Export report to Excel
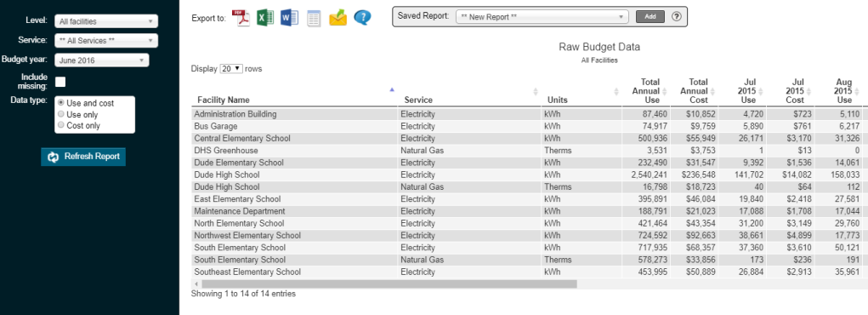The height and width of the screenshot is (315, 868). (x=265, y=17)
